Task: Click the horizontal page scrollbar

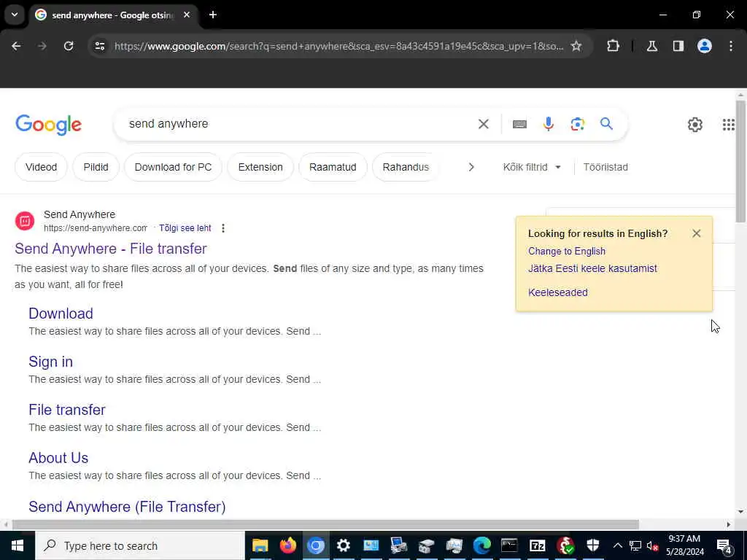Action: pos(325,524)
